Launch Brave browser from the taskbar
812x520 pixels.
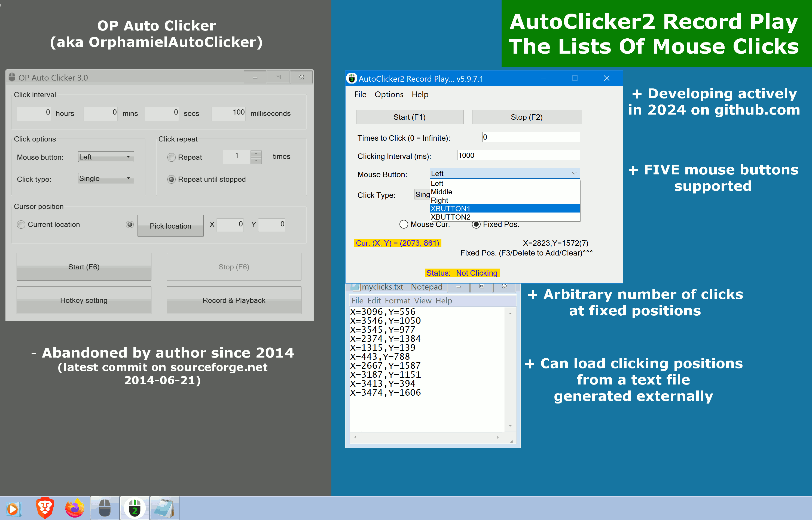(x=44, y=507)
